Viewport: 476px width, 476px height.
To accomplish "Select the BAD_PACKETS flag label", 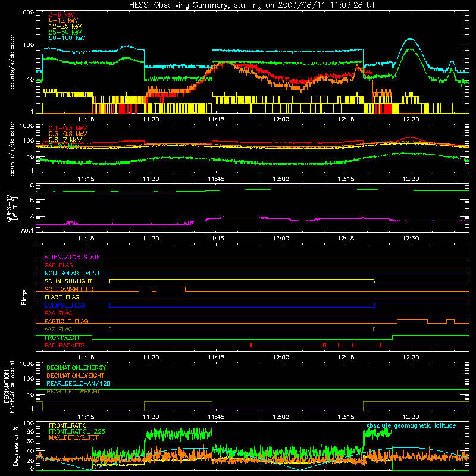I will pyautogui.click(x=65, y=345).
